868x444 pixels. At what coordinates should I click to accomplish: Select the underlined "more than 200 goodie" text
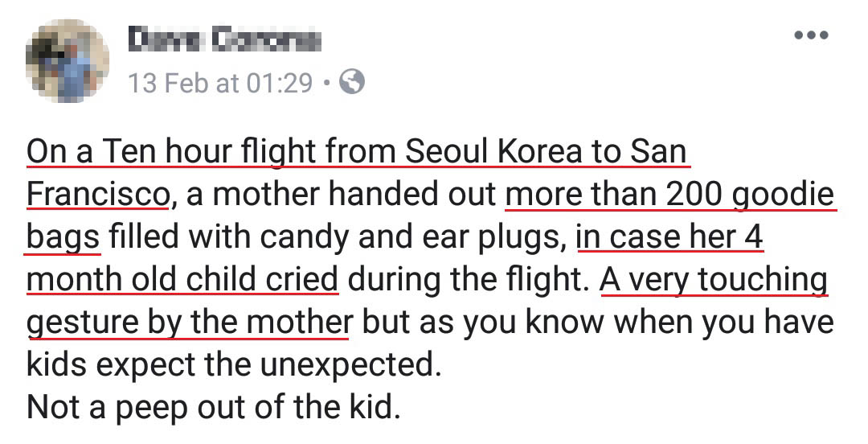tap(670, 194)
